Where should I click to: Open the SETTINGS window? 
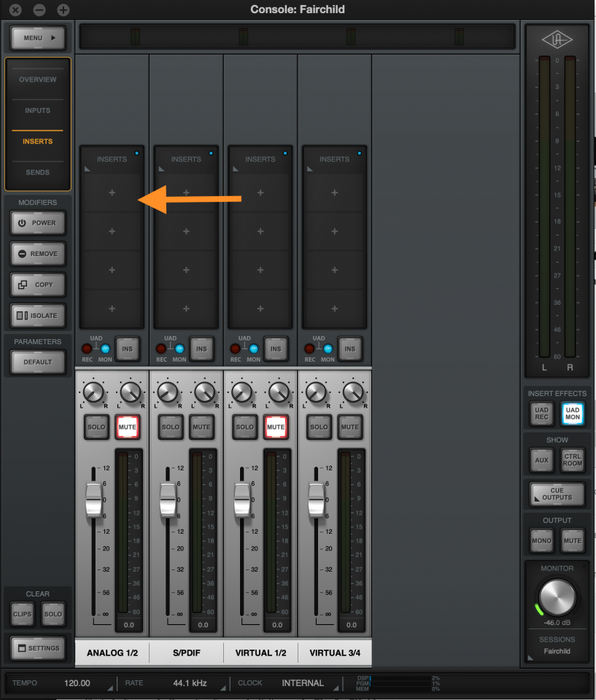pos(38,647)
